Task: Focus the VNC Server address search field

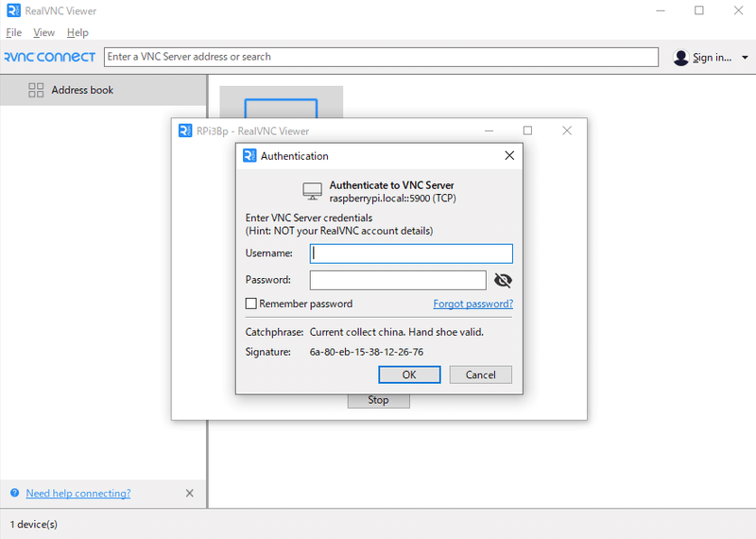Action: 381,57
